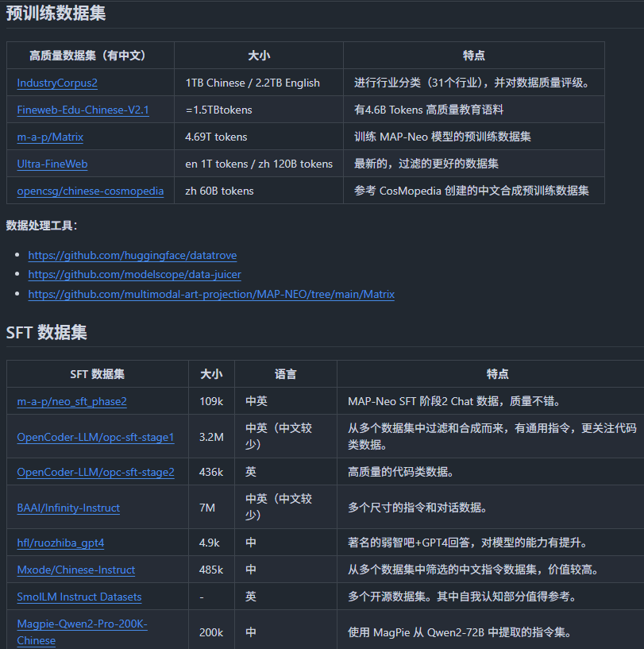Click the 数据处理工具 label
Screen dimensions: 644x649
coord(41,226)
